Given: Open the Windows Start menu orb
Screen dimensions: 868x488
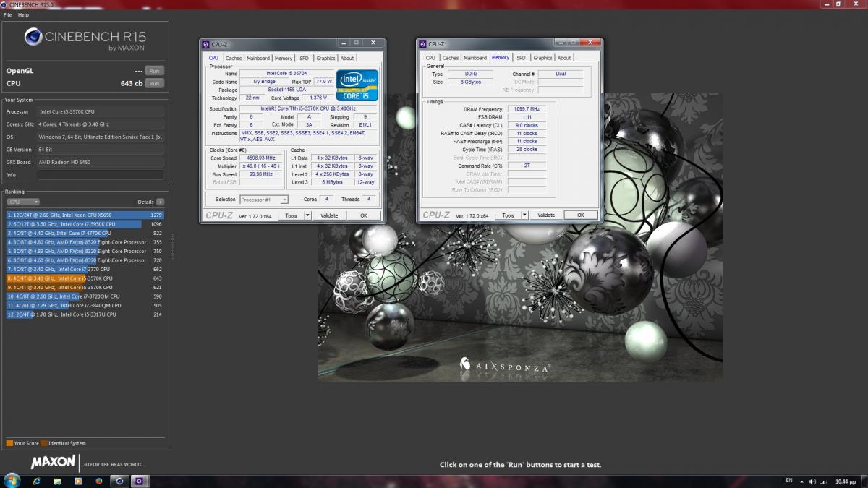Looking at the screenshot, I should [x=12, y=481].
